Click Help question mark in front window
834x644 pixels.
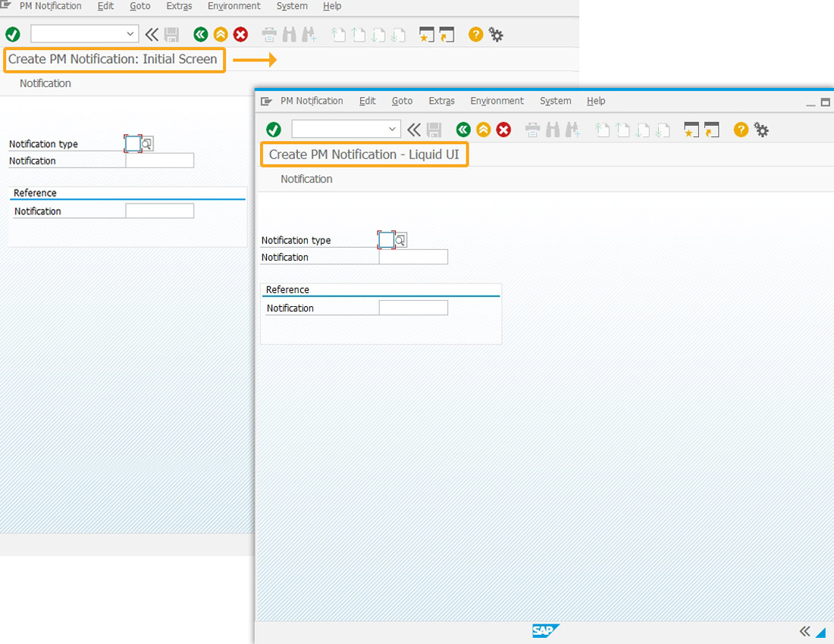point(741,129)
